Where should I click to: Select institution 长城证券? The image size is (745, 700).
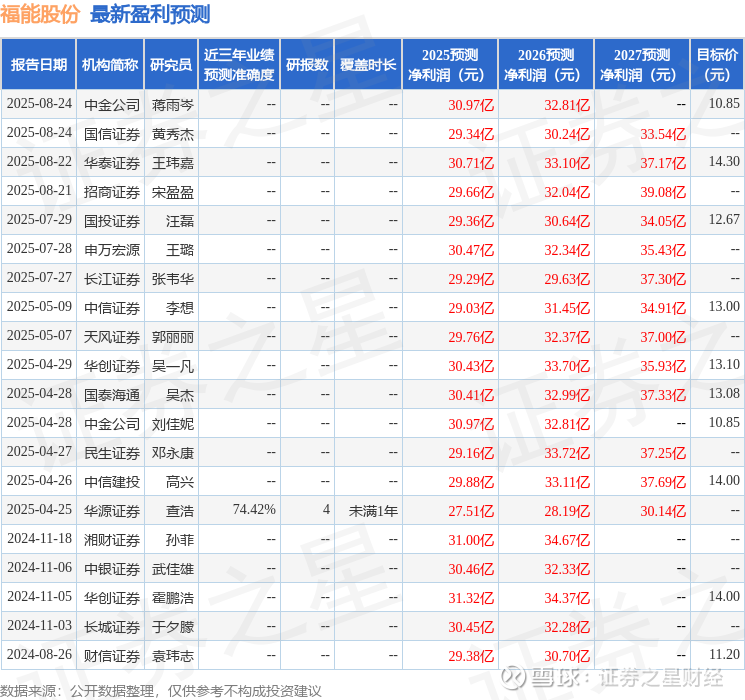point(112,627)
